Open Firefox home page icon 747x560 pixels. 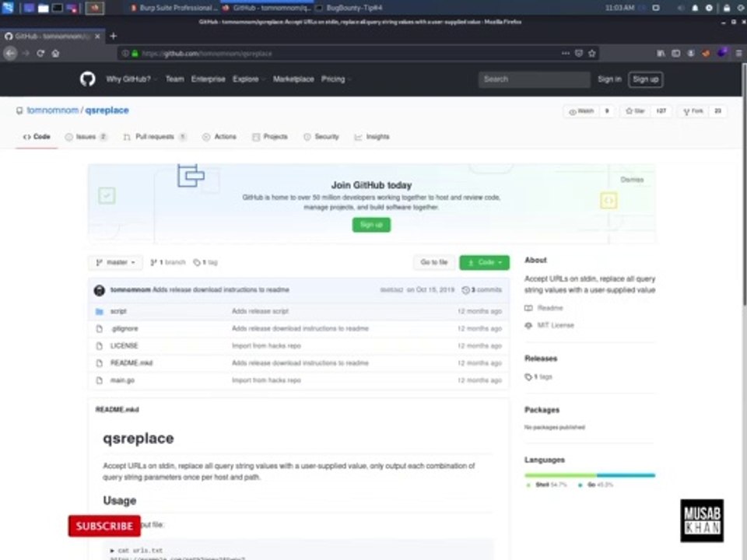tap(56, 54)
